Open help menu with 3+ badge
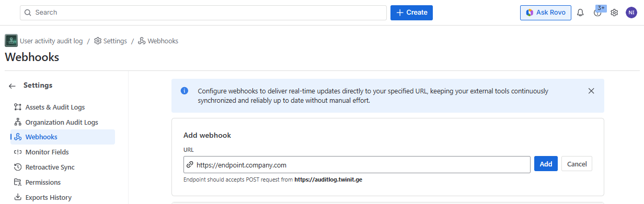 (598, 13)
